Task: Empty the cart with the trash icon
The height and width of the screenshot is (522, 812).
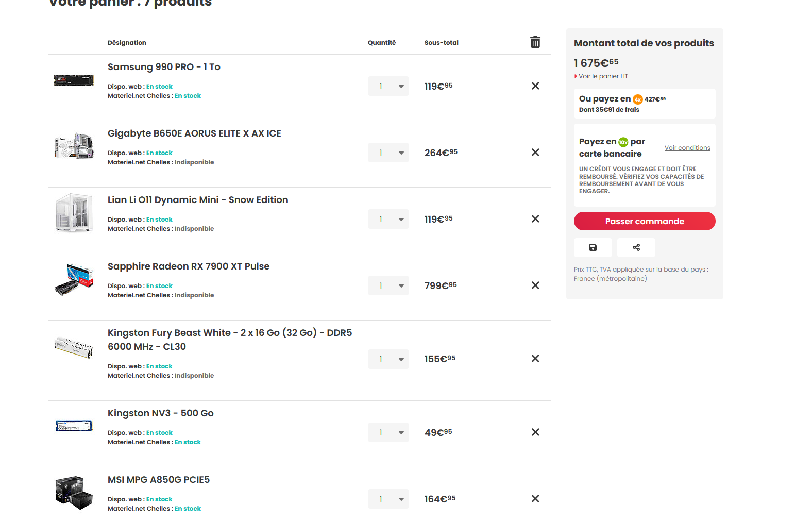Action: point(535,42)
